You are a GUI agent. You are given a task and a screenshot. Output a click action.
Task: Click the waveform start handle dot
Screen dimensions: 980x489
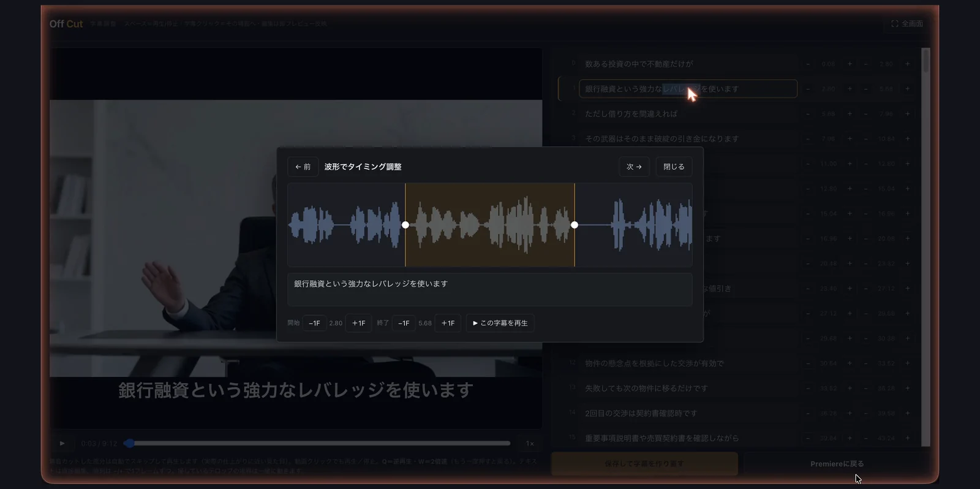point(405,225)
